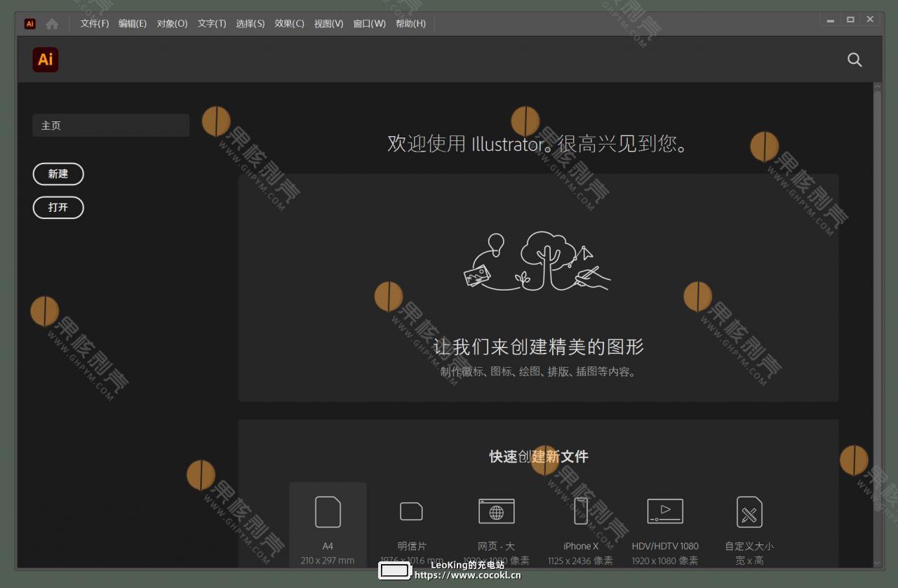Click the large Ai logo in the header
The width and height of the screenshot is (898, 588).
[46, 60]
